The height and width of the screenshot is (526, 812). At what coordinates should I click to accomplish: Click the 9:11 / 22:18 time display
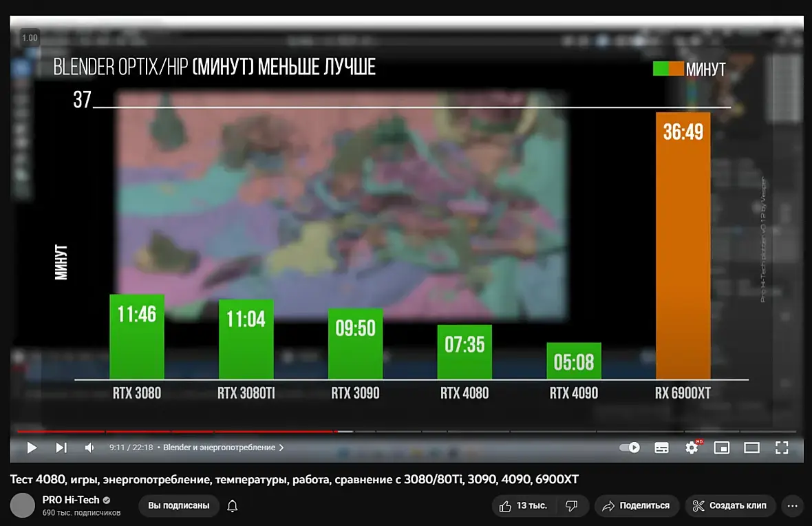(x=131, y=448)
